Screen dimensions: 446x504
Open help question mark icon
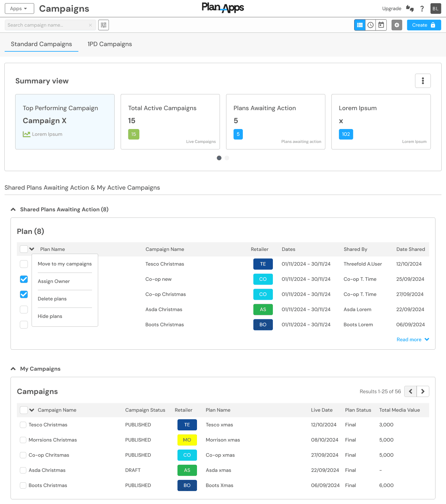coord(422,9)
